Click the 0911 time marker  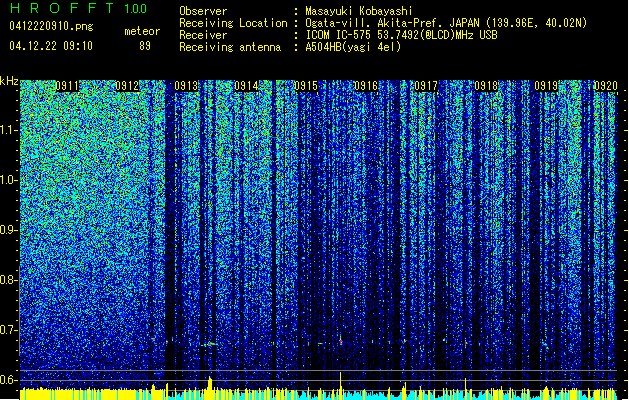pos(67,86)
